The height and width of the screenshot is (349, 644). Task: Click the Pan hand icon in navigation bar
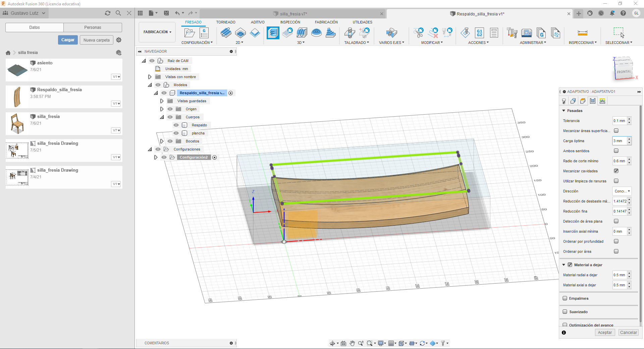point(352,343)
